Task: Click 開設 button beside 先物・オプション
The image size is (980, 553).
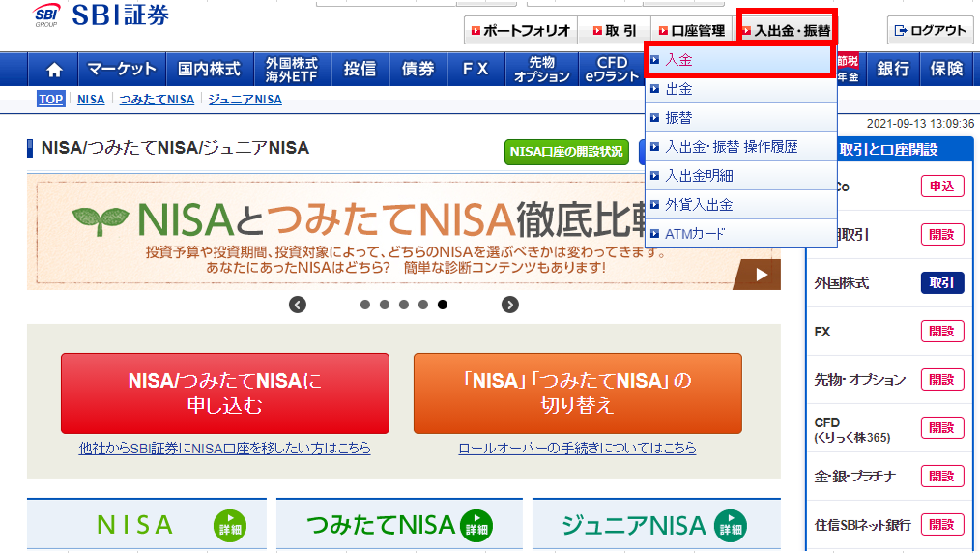Action: coord(942,379)
